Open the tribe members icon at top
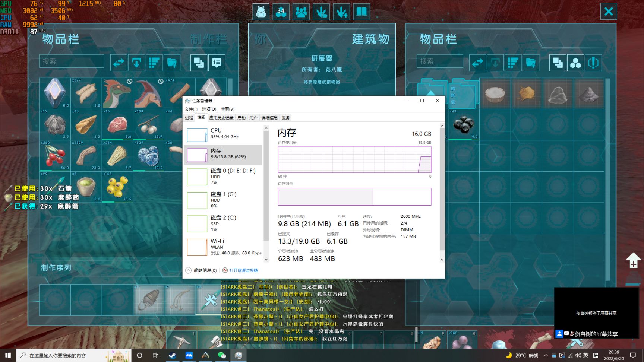The height and width of the screenshot is (362, 644). [301, 12]
